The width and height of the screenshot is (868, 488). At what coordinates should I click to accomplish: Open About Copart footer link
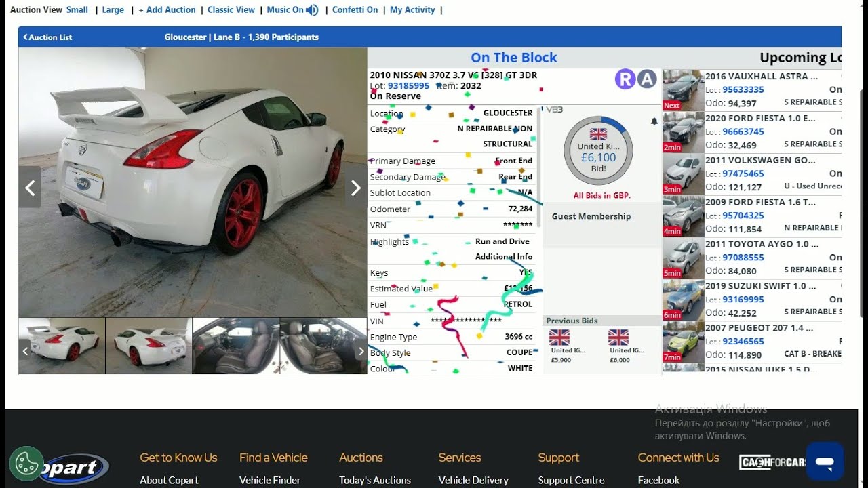click(169, 480)
